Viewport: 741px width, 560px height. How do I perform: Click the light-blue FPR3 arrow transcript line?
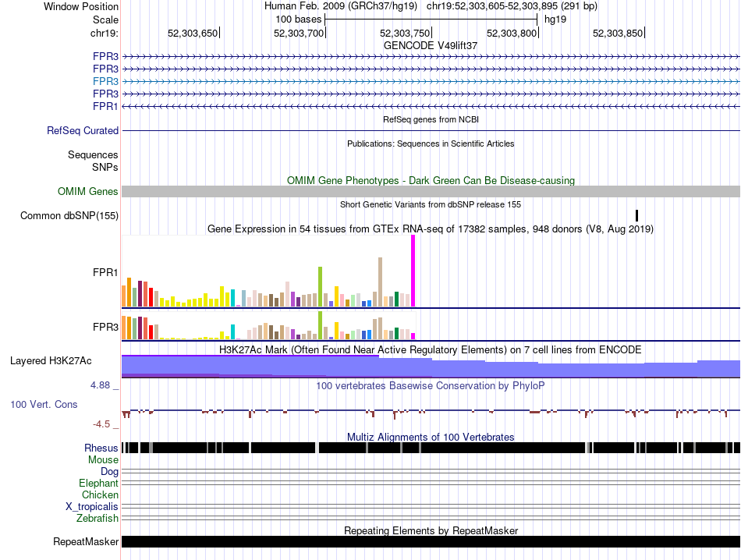click(431, 81)
